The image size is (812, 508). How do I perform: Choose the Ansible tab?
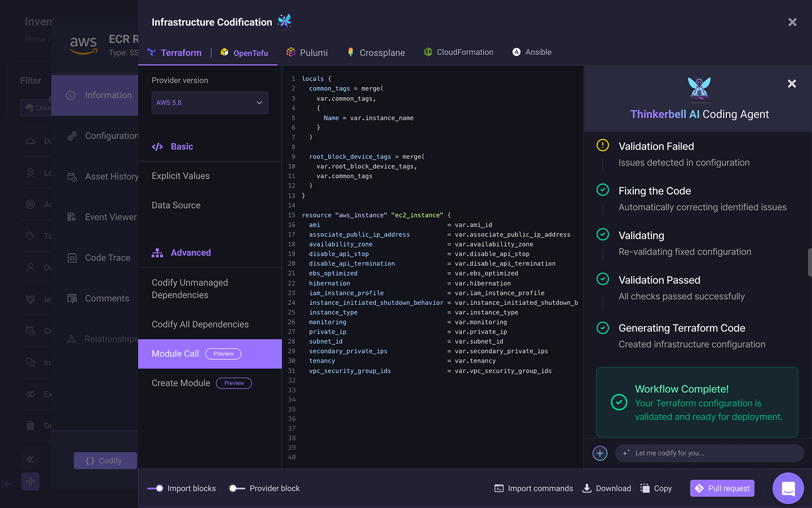coord(532,52)
